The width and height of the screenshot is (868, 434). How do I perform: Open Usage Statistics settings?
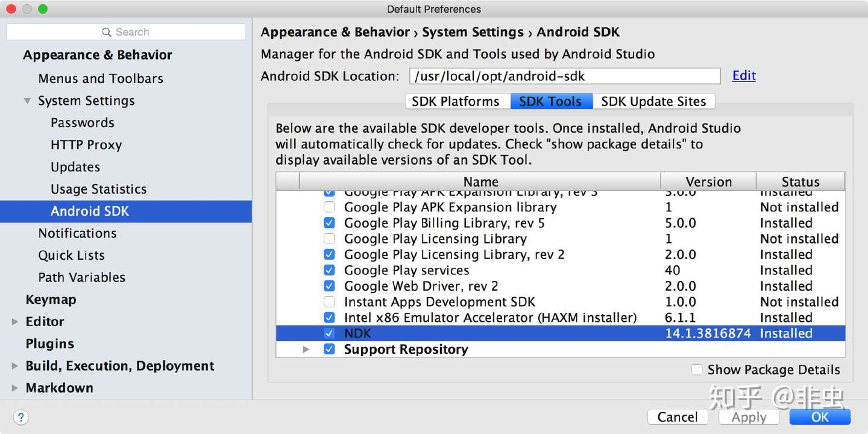99,189
